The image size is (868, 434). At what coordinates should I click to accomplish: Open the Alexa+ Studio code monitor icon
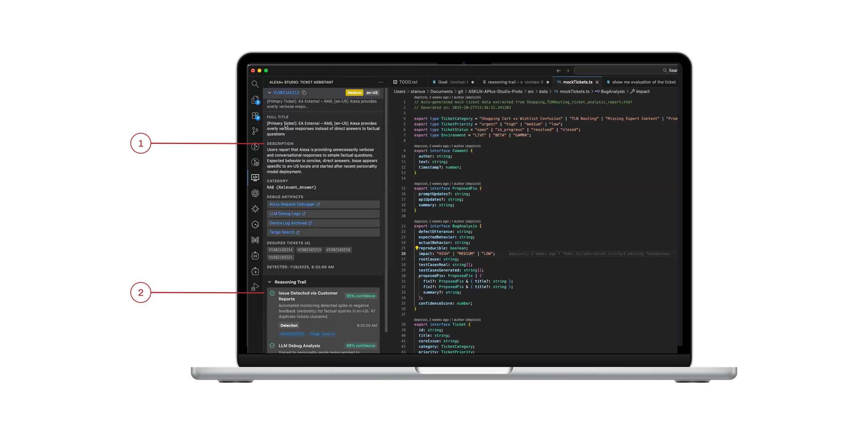pyautogui.click(x=255, y=177)
